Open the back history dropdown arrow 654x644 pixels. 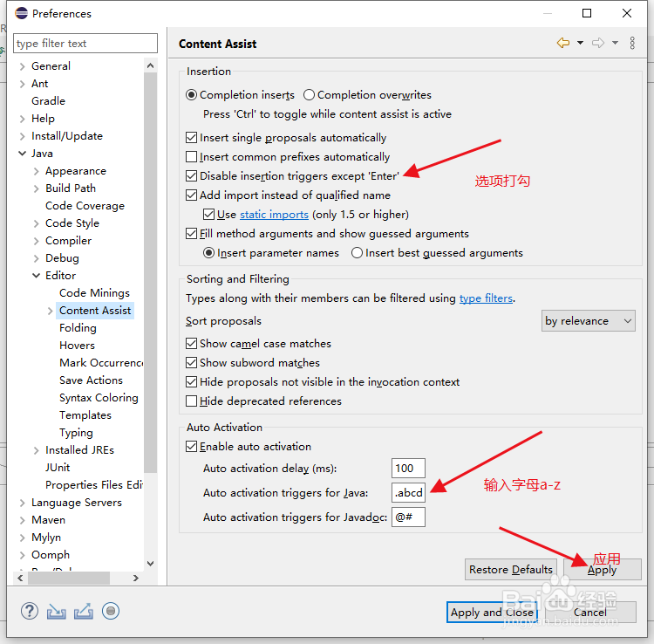(x=580, y=43)
